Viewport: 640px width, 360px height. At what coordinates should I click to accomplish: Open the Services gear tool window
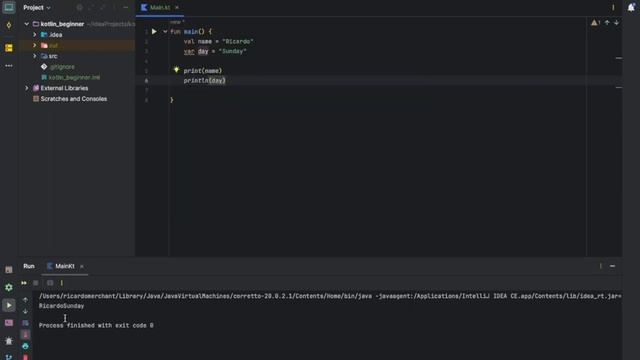tap(9, 287)
